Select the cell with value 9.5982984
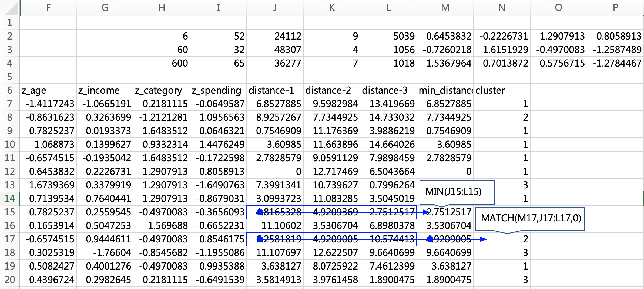This screenshot has height=289, width=644. pyautogui.click(x=332, y=104)
